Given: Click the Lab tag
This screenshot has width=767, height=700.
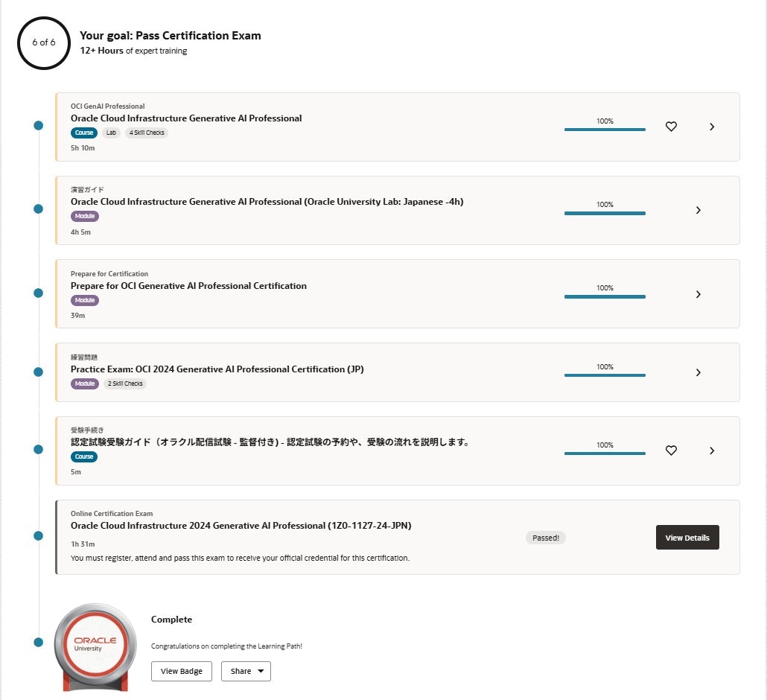Looking at the screenshot, I should pyautogui.click(x=112, y=133).
